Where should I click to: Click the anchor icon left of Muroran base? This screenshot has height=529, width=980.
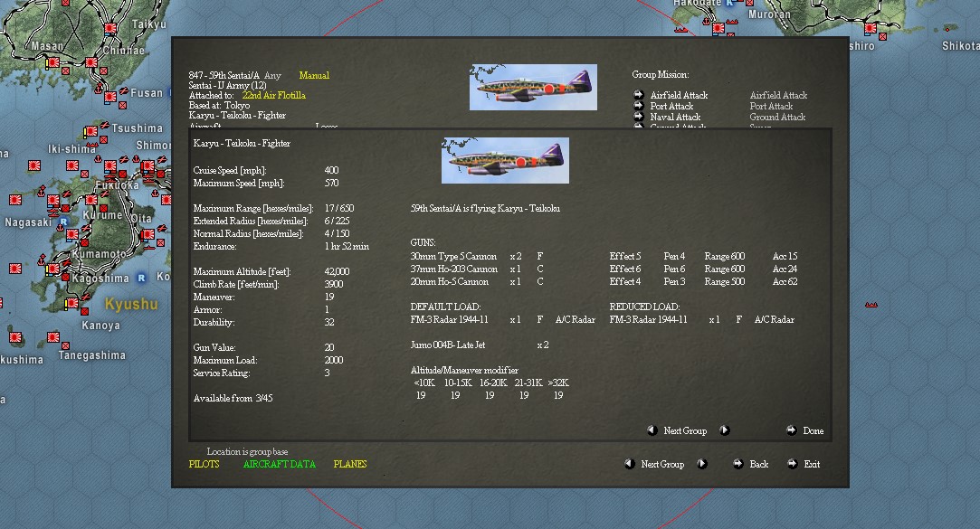(706, 21)
